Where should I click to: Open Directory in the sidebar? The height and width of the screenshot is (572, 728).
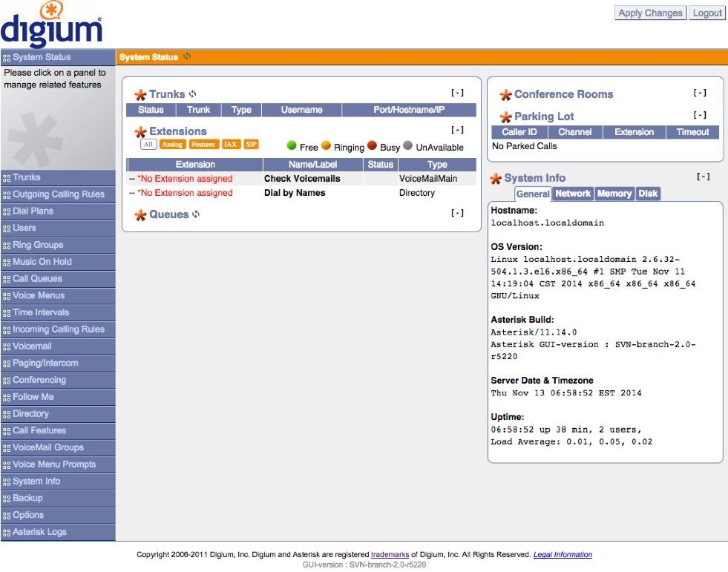[x=58, y=414]
